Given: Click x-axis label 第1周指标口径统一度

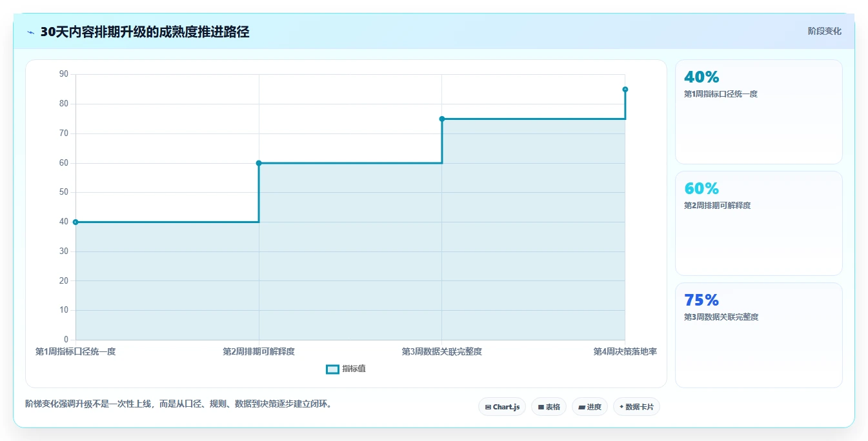Looking at the screenshot, I should pos(76,351).
